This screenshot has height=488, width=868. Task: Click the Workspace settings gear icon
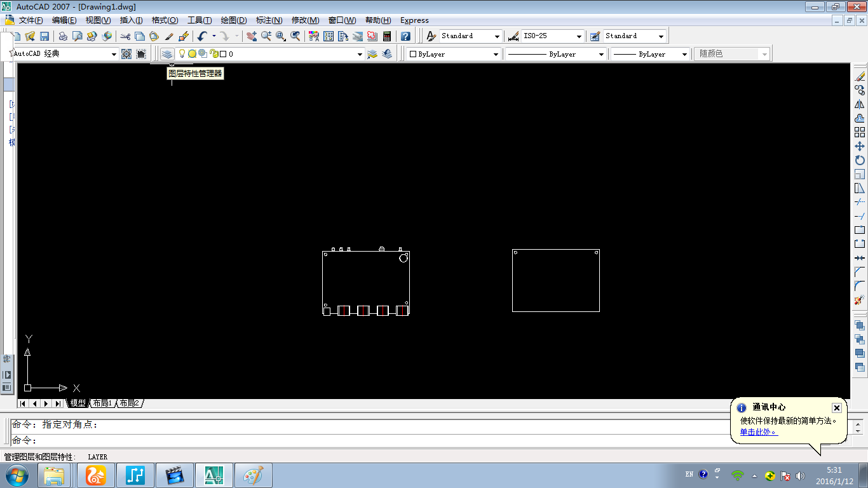(126, 54)
